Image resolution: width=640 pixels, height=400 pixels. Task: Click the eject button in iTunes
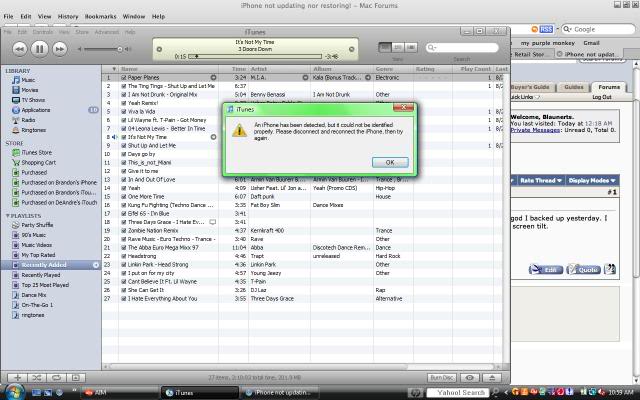pyautogui.click(x=492, y=378)
